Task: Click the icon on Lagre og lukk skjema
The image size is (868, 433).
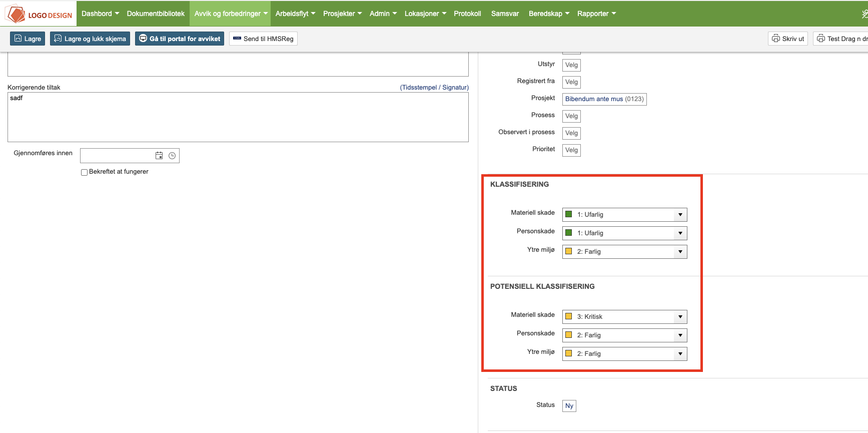Action: click(58, 39)
